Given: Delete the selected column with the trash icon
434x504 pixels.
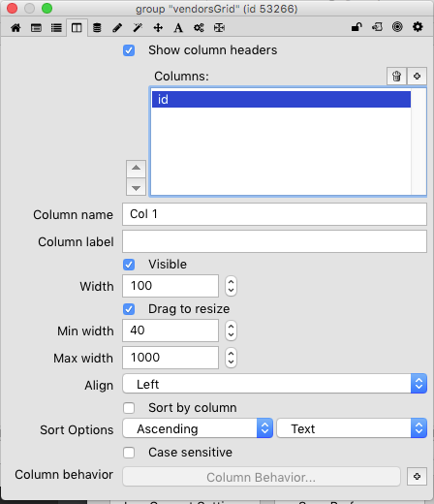Looking at the screenshot, I should point(396,77).
